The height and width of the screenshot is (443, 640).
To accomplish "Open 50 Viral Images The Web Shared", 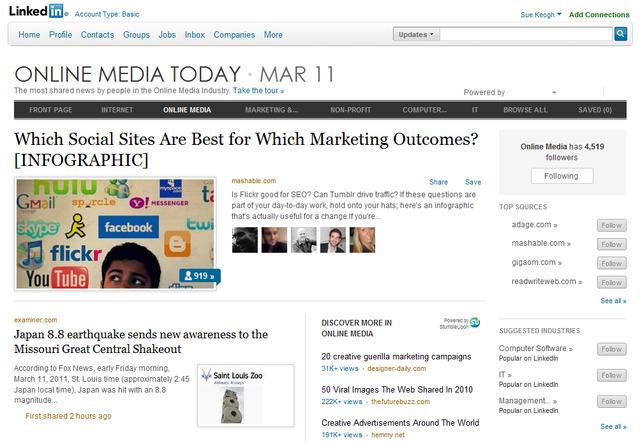I will click(397, 390).
